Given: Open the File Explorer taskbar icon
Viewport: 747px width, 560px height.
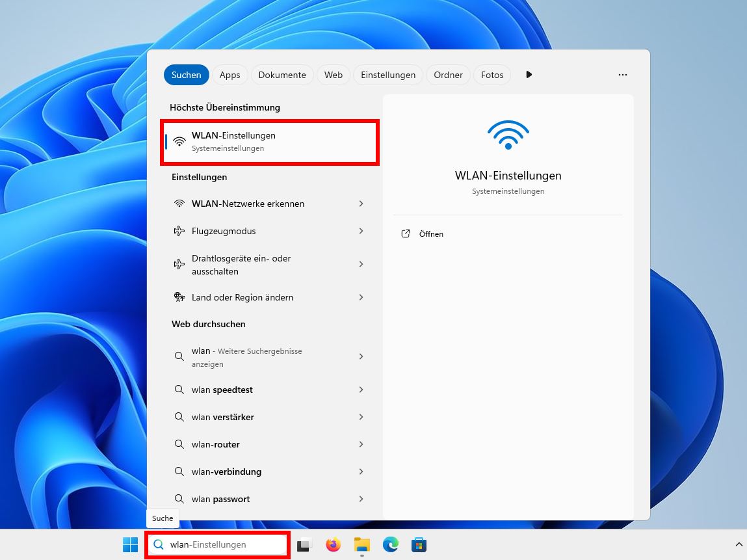Looking at the screenshot, I should [x=361, y=545].
